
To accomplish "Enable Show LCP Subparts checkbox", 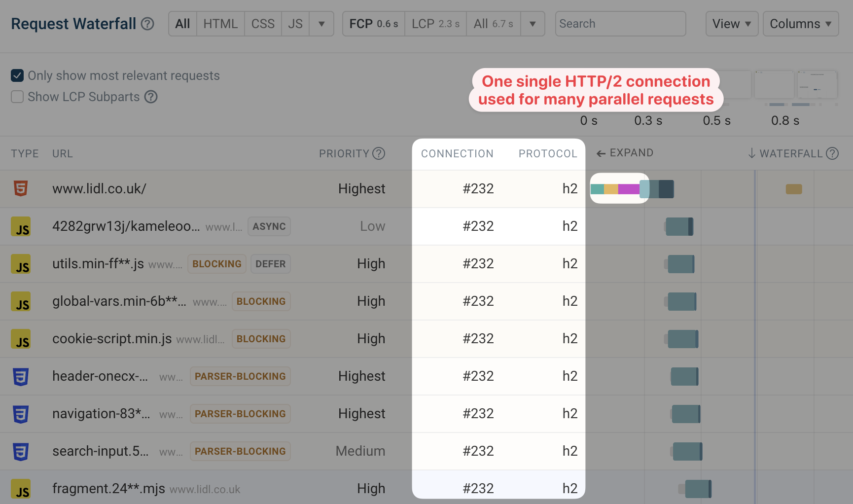I will [x=17, y=97].
